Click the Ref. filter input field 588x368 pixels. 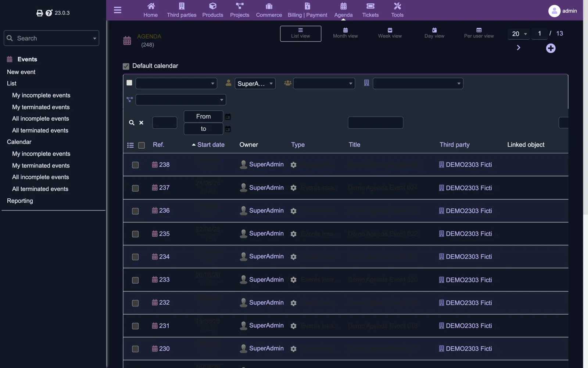[x=165, y=123]
